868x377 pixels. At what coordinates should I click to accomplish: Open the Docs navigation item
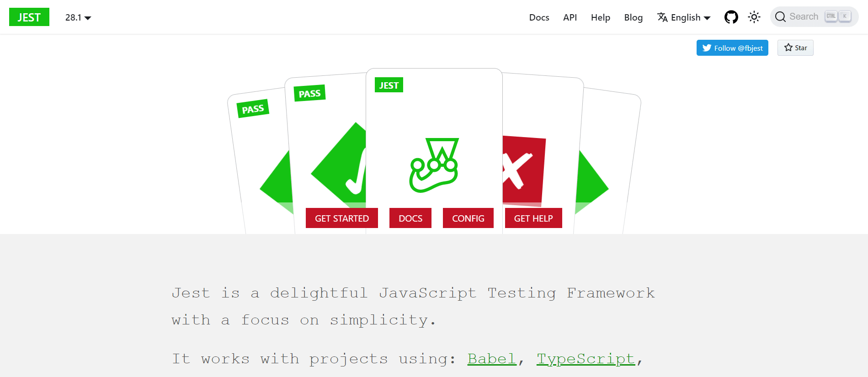[x=539, y=17]
